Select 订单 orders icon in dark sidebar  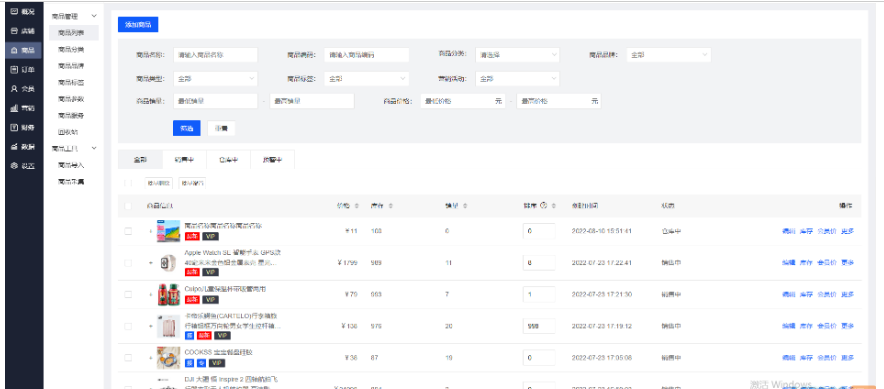pos(14,69)
